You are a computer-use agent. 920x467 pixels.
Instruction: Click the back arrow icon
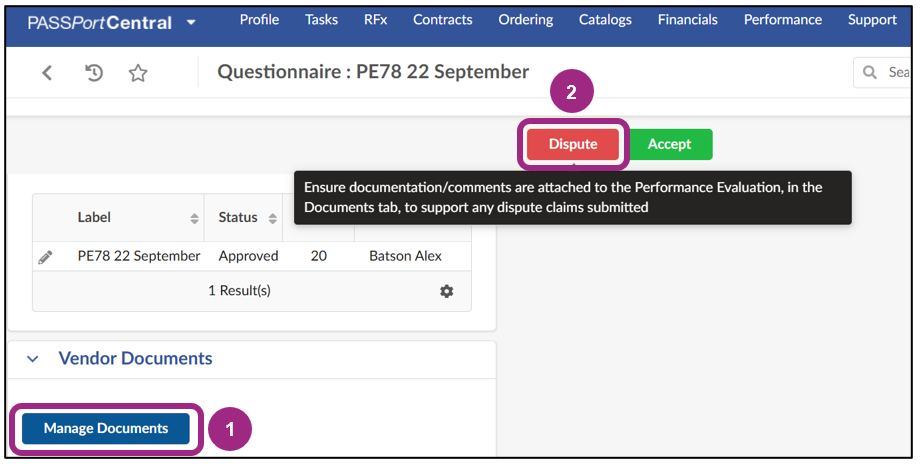click(x=47, y=73)
